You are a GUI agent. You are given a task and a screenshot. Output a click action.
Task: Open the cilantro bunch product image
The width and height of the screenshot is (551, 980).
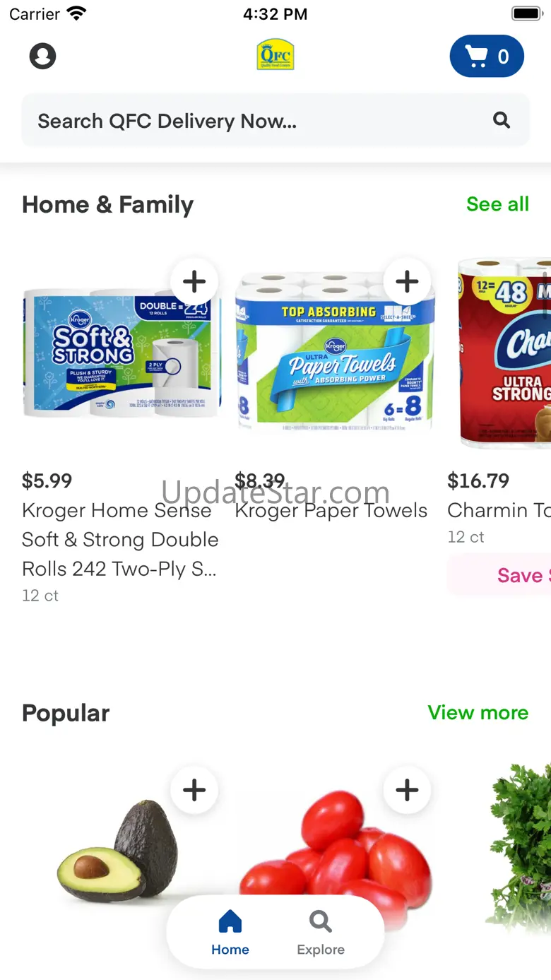[x=519, y=848]
